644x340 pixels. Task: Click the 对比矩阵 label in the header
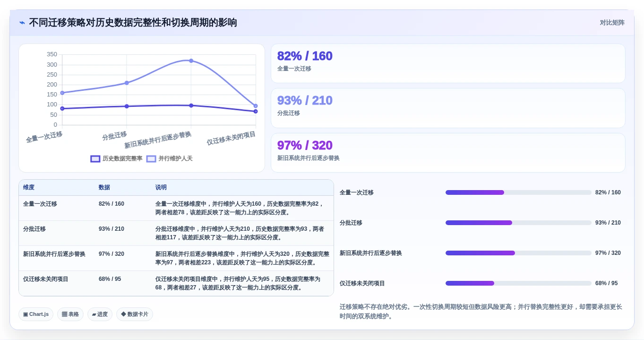pos(612,23)
